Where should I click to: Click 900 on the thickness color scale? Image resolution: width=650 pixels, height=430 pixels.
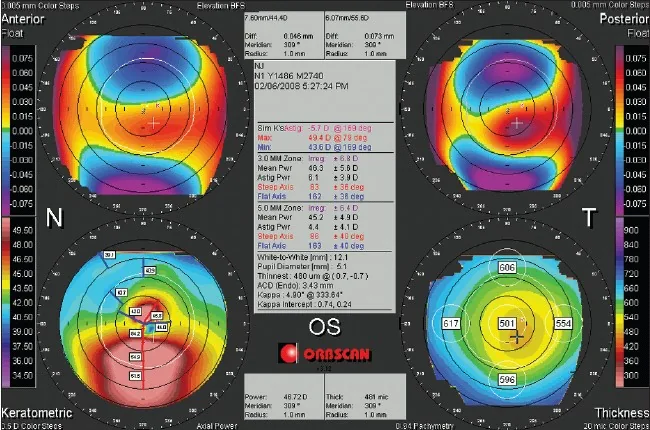point(631,230)
